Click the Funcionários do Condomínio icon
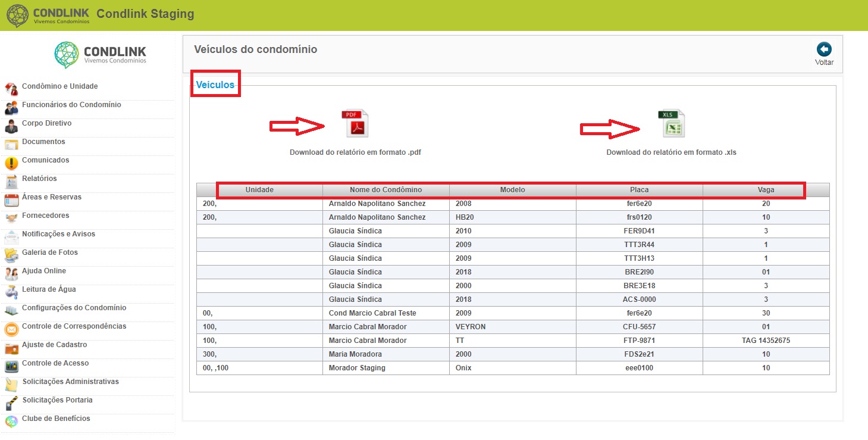 [x=11, y=108]
